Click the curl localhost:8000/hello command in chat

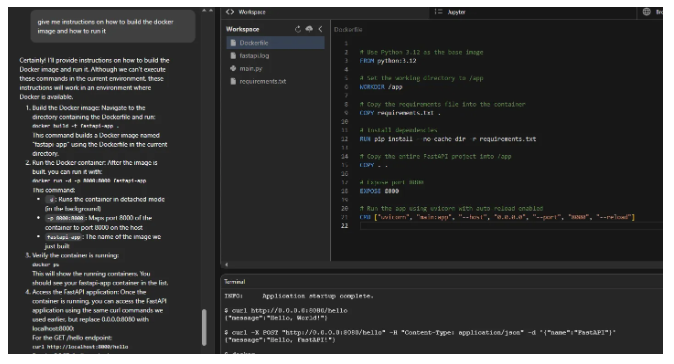point(80,347)
